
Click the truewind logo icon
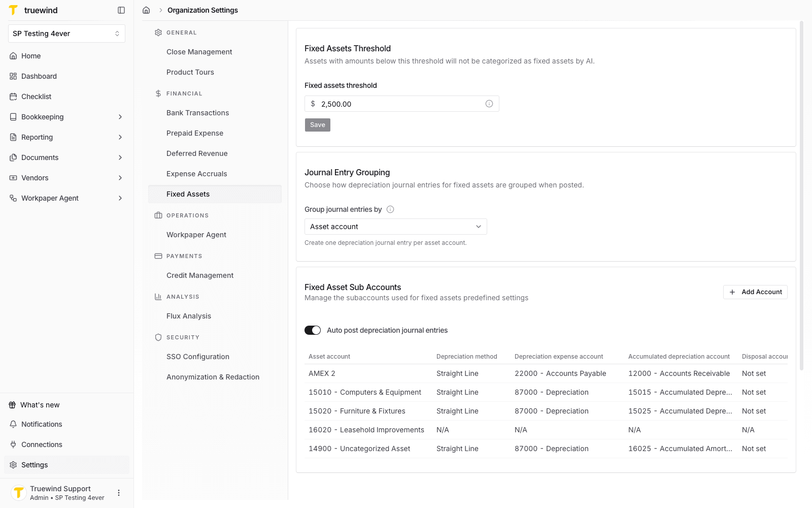(x=13, y=10)
